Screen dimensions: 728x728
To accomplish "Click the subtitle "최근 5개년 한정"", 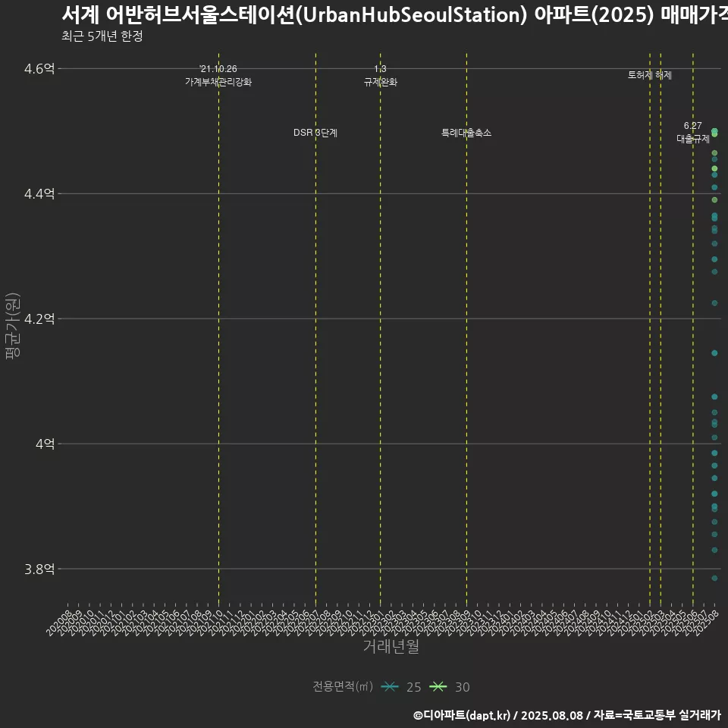I will click(x=102, y=36).
